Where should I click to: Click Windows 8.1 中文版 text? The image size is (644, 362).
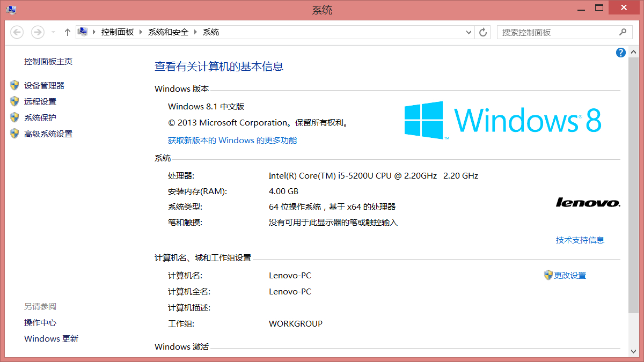tap(206, 107)
